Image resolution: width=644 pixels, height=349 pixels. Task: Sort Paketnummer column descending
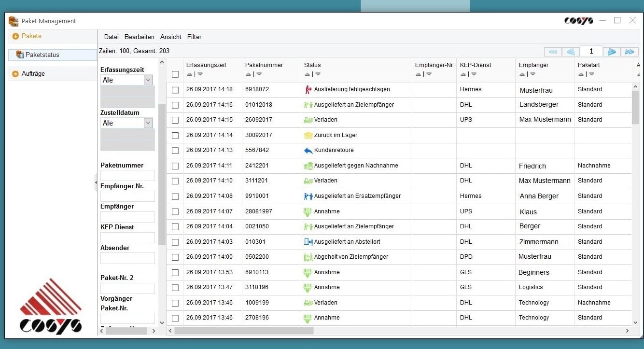click(x=259, y=74)
